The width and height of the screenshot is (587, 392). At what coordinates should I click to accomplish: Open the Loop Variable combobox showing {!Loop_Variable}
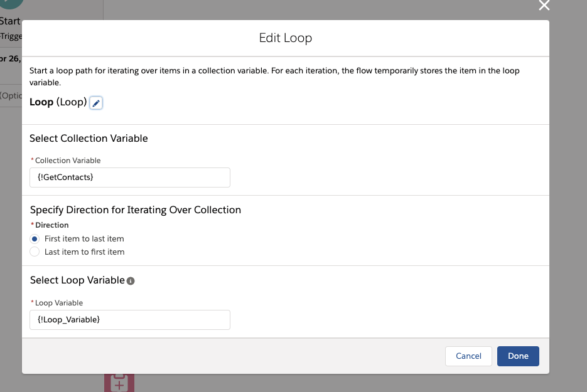tap(130, 320)
